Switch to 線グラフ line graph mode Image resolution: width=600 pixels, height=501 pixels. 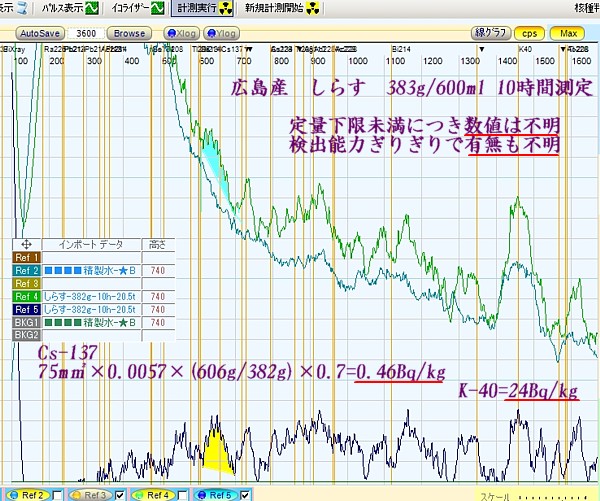click(x=491, y=33)
